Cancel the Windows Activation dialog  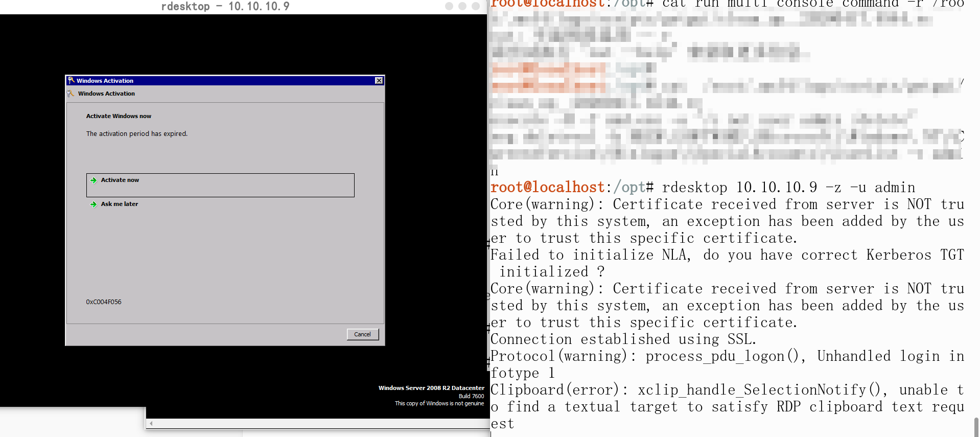coord(363,334)
